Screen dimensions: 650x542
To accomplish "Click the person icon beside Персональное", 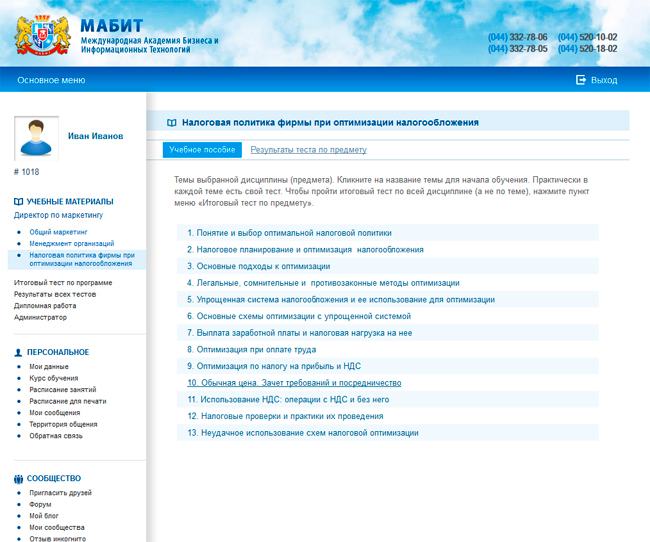I will 18,352.
